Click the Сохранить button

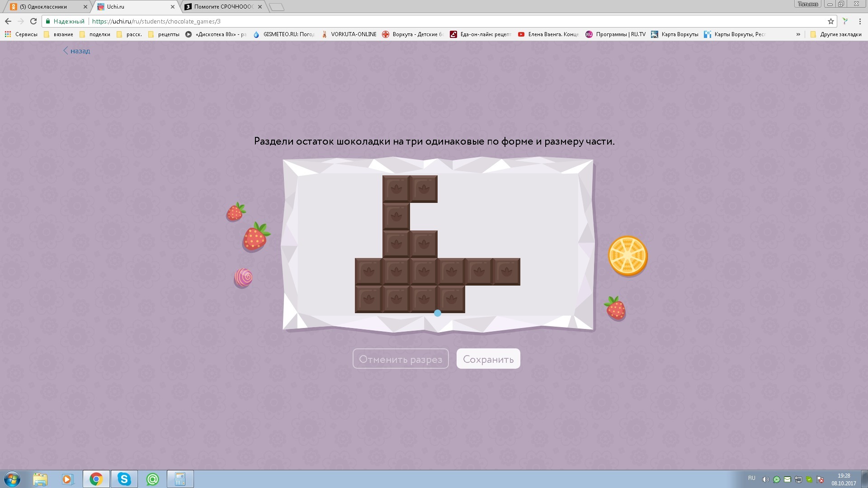tap(488, 359)
